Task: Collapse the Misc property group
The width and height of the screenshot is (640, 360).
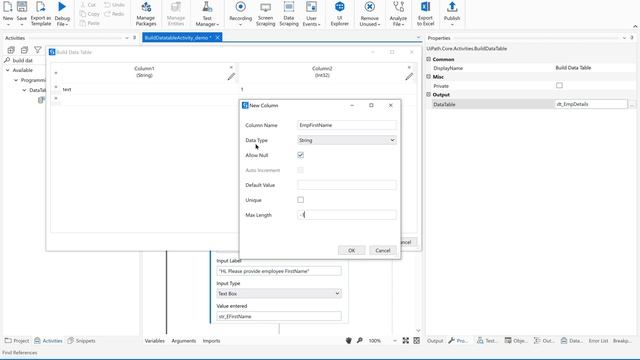Action: [429, 77]
